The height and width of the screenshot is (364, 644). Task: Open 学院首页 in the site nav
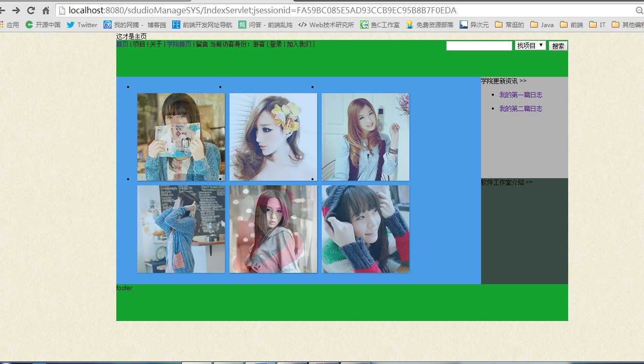pyautogui.click(x=179, y=44)
